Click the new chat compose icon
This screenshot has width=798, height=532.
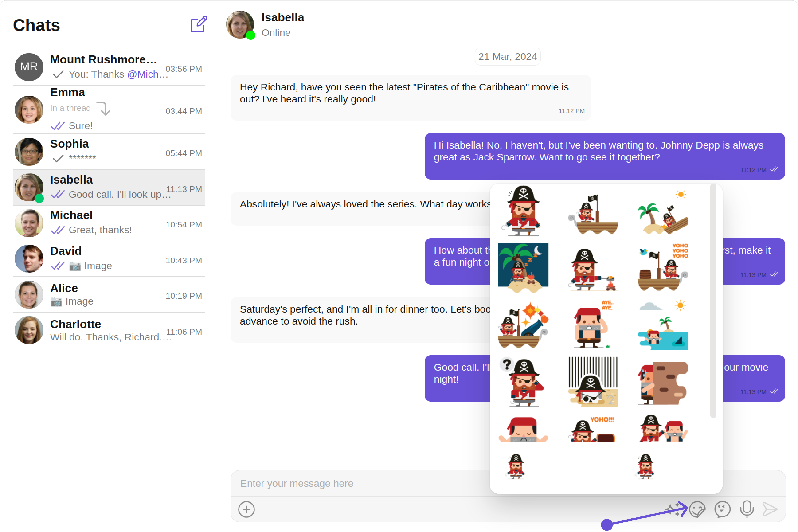[x=198, y=24]
